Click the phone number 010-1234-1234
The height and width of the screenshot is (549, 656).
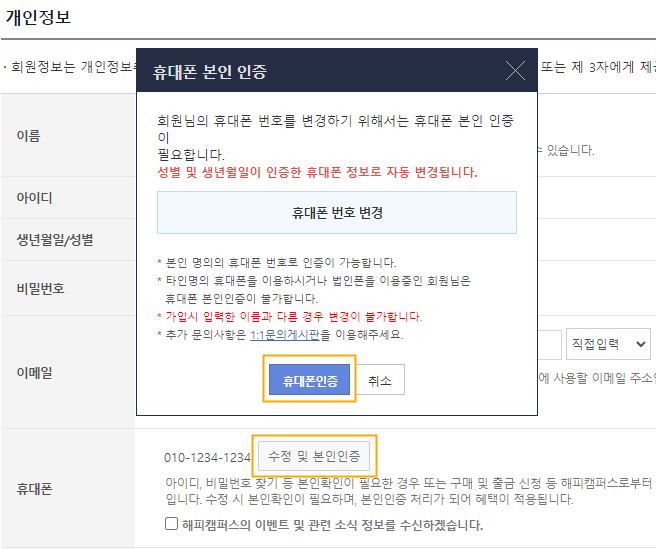coord(207,458)
